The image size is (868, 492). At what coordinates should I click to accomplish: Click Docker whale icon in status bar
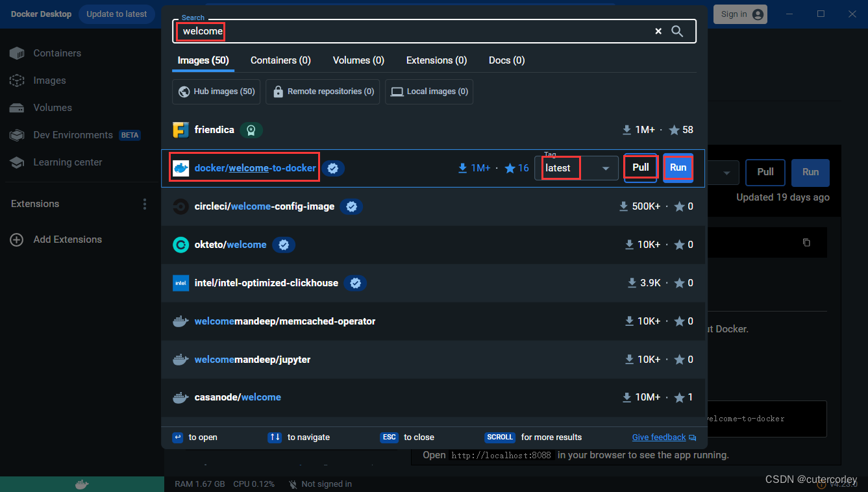pos(82,484)
